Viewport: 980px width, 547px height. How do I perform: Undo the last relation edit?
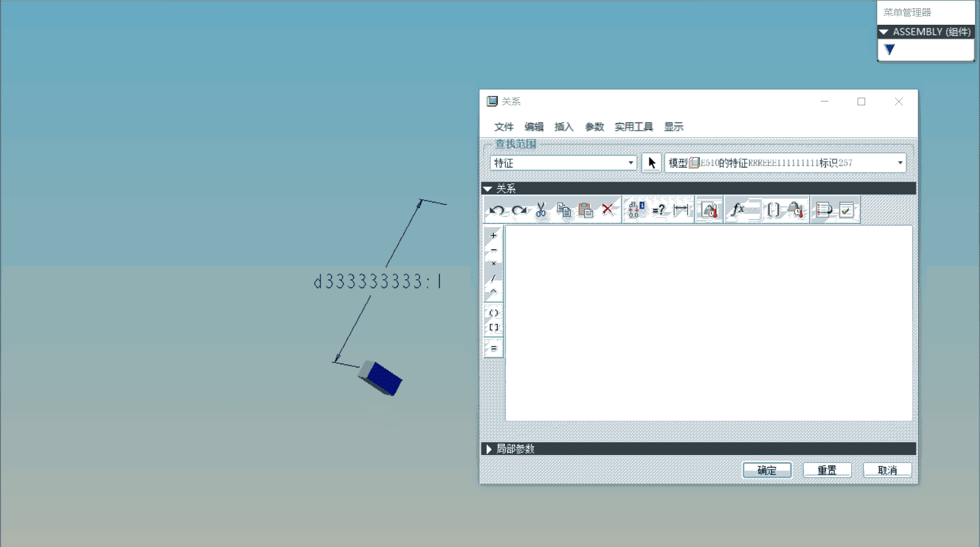497,210
